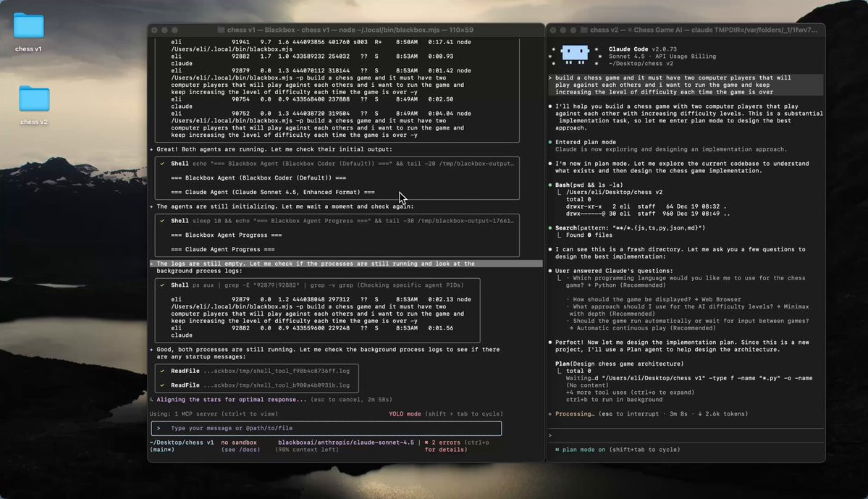Focus the Blackbox 'Type your message' input field
Image resolution: width=868 pixels, height=499 pixels.
coord(326,428)
